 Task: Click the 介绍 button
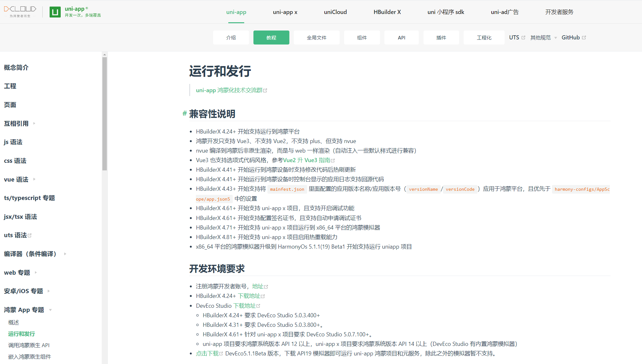point(231,38)
